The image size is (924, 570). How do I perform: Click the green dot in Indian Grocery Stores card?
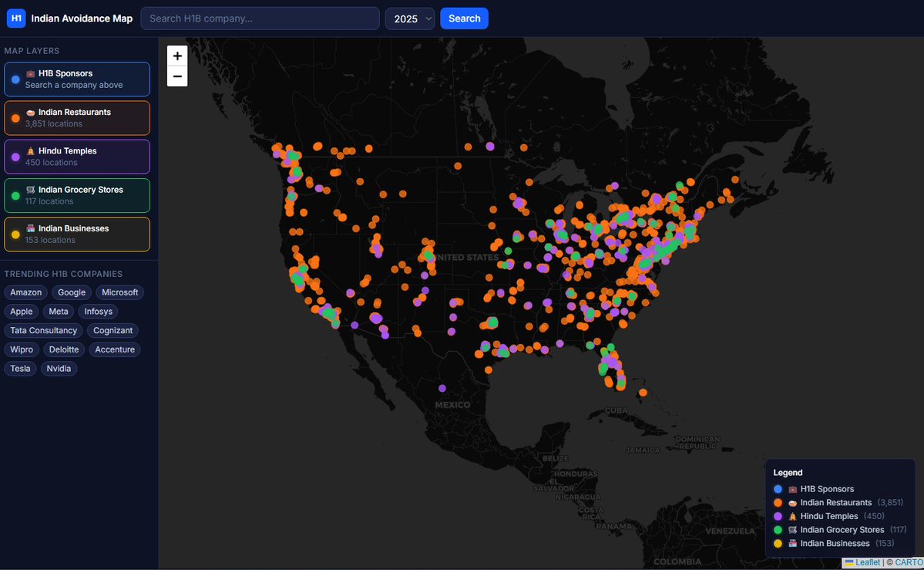15,195
